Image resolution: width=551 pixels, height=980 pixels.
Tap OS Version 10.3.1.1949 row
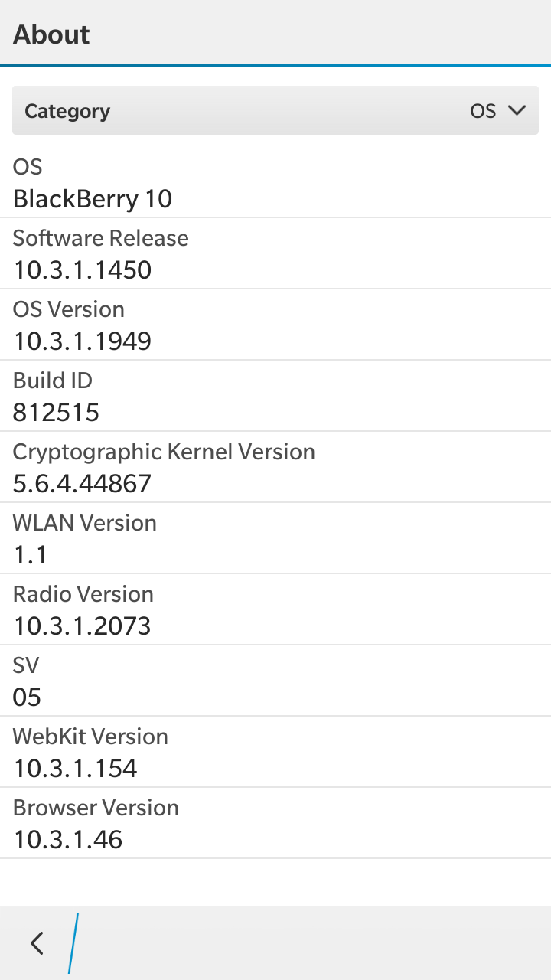(275, 325)
